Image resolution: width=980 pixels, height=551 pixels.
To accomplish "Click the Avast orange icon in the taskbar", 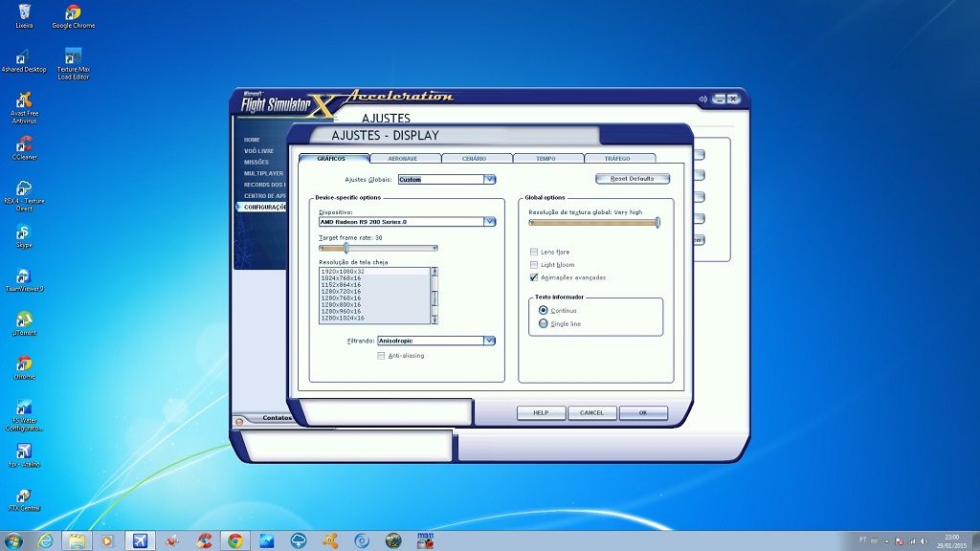I will tap(330, 541).
